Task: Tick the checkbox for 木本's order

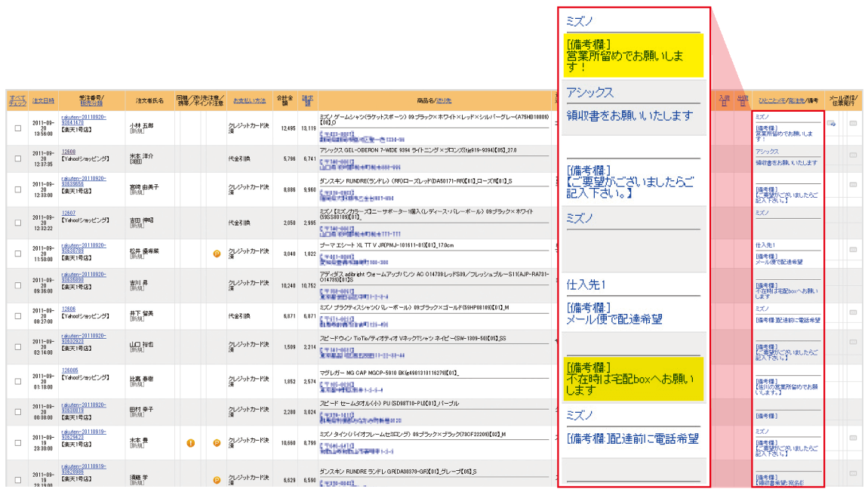Action: point(17,443)
